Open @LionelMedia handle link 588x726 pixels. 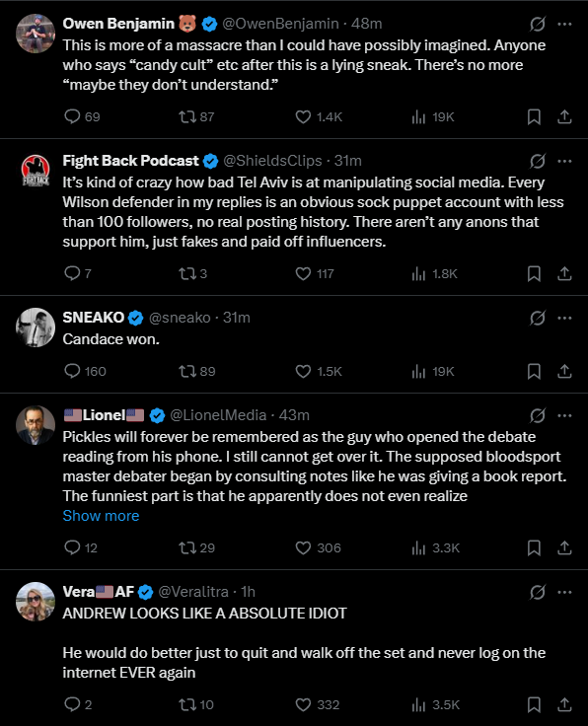point(218,415)
